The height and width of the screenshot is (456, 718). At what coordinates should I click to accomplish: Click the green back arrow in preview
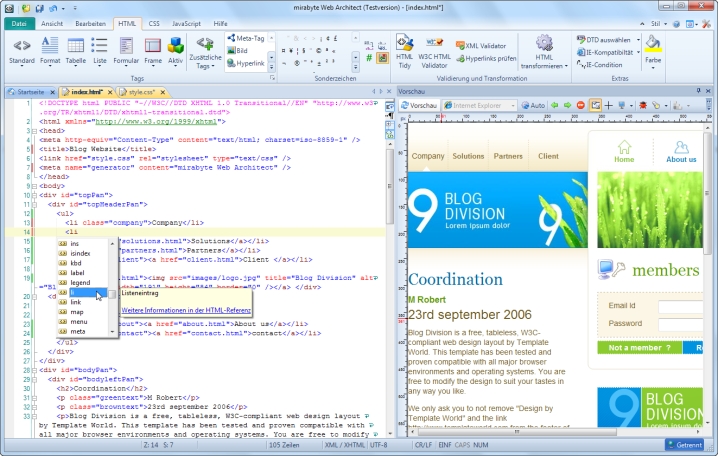pos(553,105)
